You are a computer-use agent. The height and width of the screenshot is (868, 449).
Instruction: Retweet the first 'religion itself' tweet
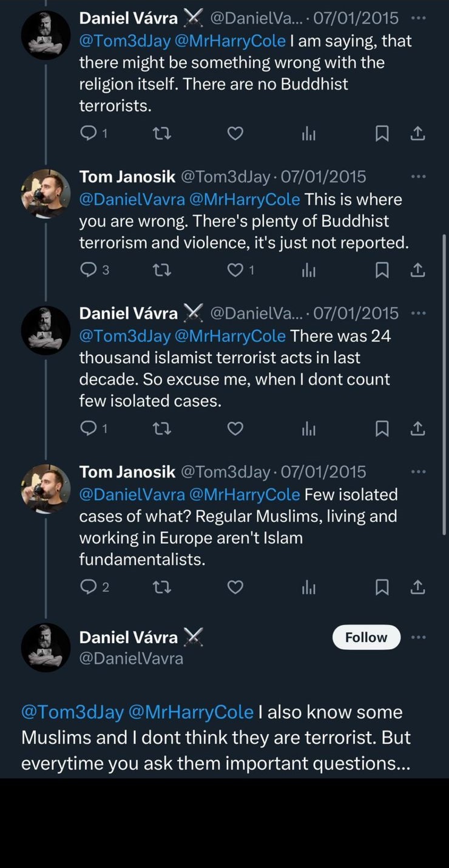point(162,133)
